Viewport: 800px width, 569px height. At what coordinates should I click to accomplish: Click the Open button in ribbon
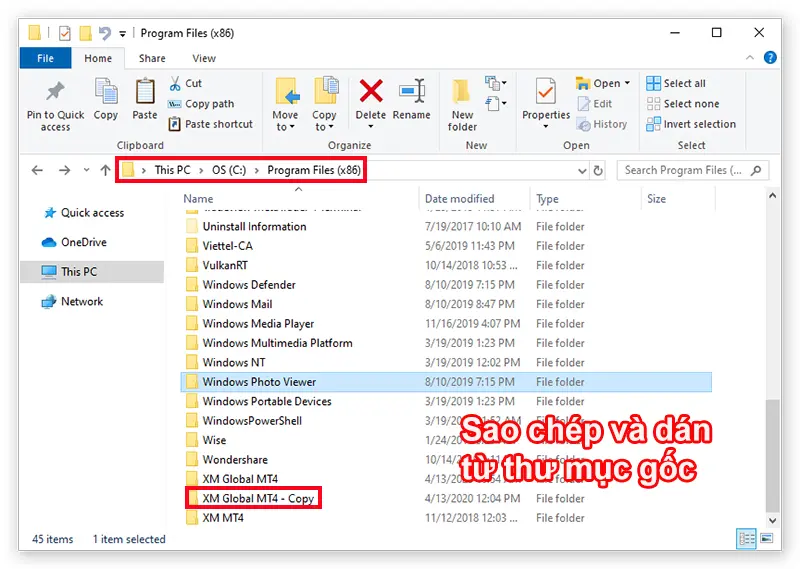pos(598,83)
